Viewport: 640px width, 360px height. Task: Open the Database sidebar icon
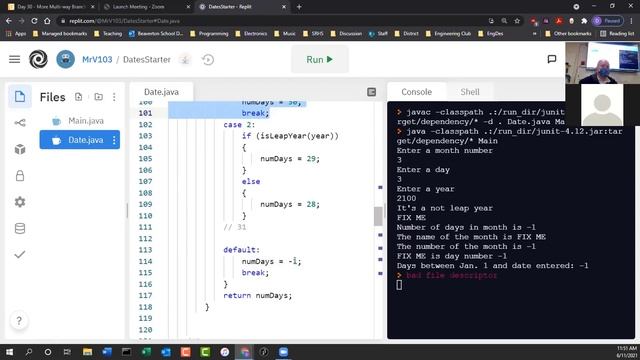coord(20,228)
